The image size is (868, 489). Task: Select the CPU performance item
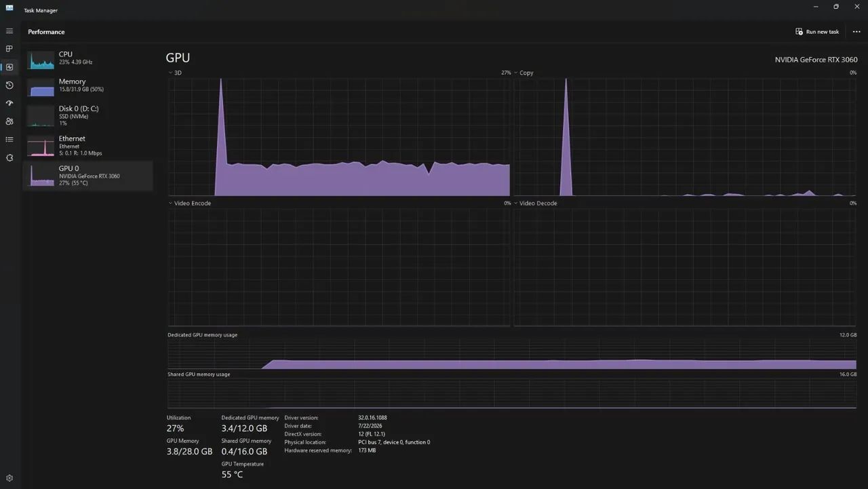pos(88,58)
